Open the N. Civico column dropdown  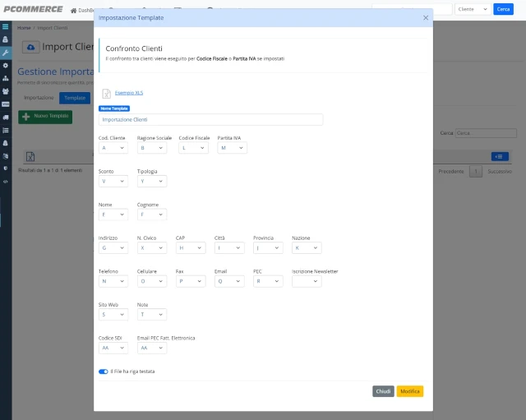[151, 248]
